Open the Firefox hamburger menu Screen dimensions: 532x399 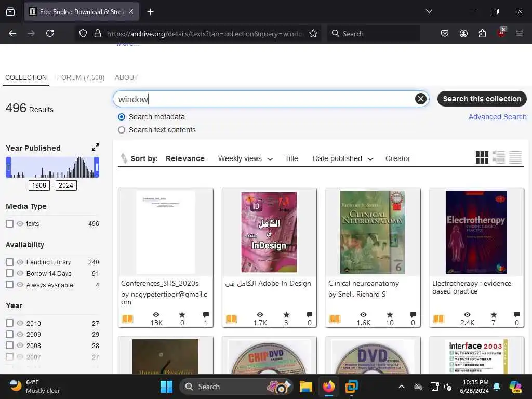tap(519, 33)
